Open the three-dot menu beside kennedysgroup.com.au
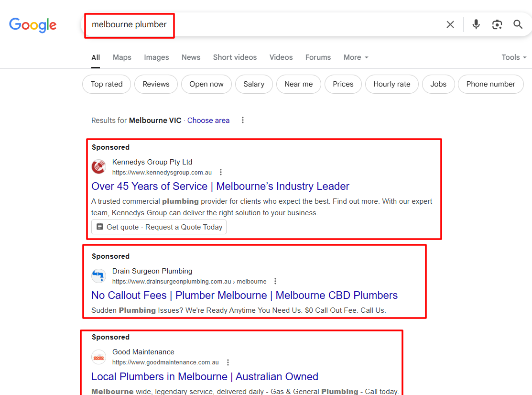Viewport: 532px width, 395px height. pos(221,172)
